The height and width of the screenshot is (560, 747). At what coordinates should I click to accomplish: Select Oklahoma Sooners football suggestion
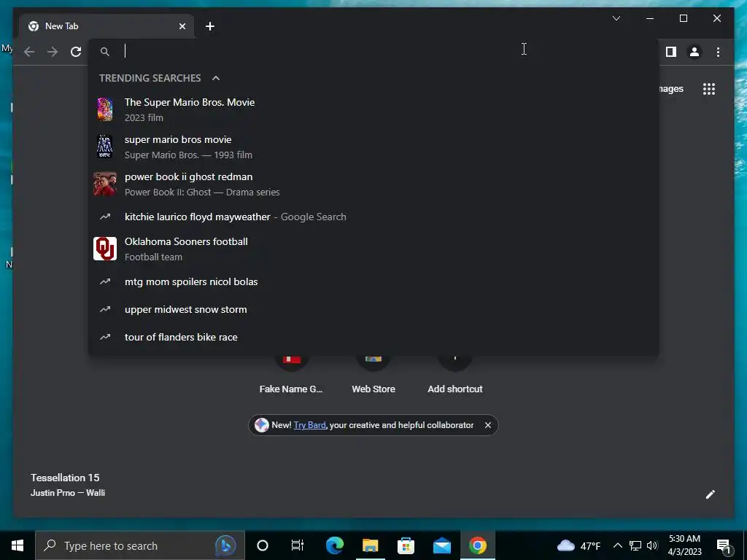point(373,249)
